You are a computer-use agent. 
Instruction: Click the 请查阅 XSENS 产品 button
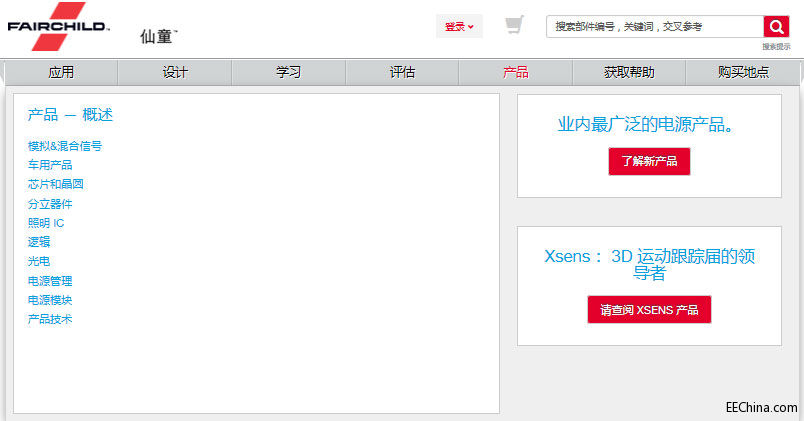(649, 310)
